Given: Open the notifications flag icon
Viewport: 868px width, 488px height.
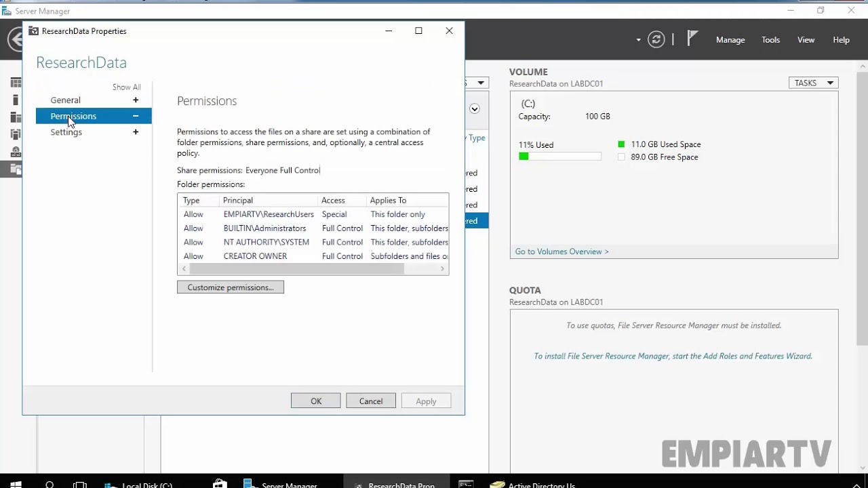Looking at the screenshot, I should [x=692, y=39].
